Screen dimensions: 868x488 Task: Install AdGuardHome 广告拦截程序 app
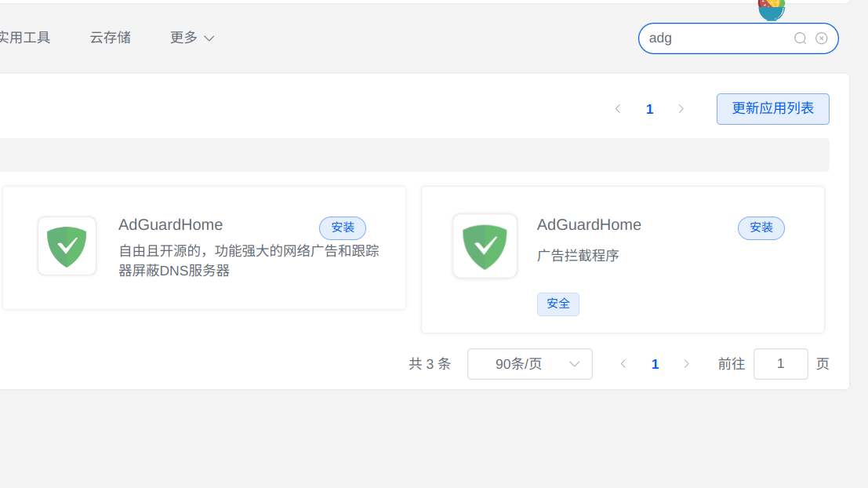tap(761, 228)
